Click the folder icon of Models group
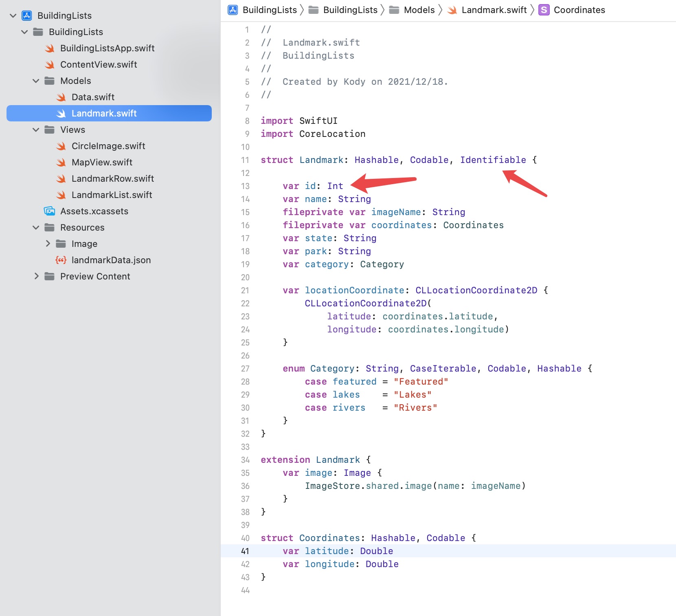Screen dimensions: 676x616 (x=49, y=81)
